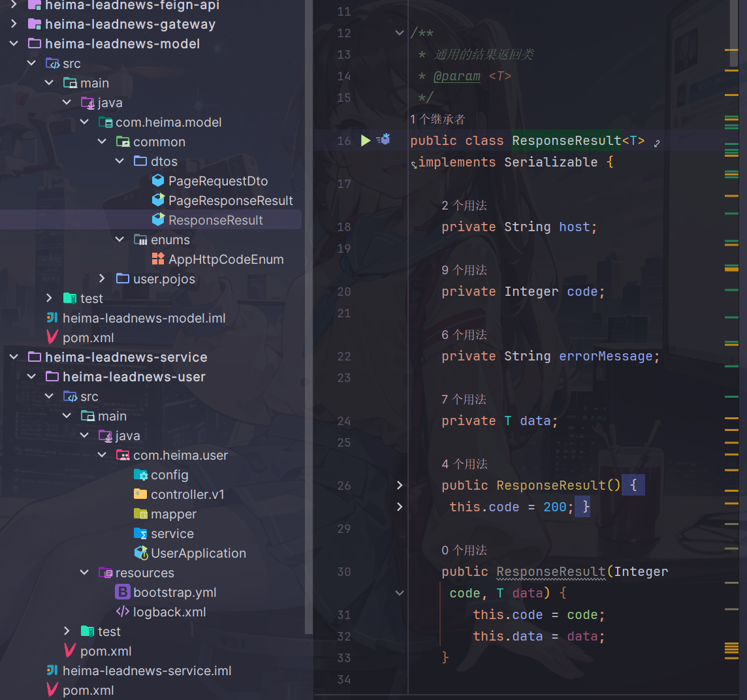Click the UserApplication Spring Boot icon

click(141, 553)
